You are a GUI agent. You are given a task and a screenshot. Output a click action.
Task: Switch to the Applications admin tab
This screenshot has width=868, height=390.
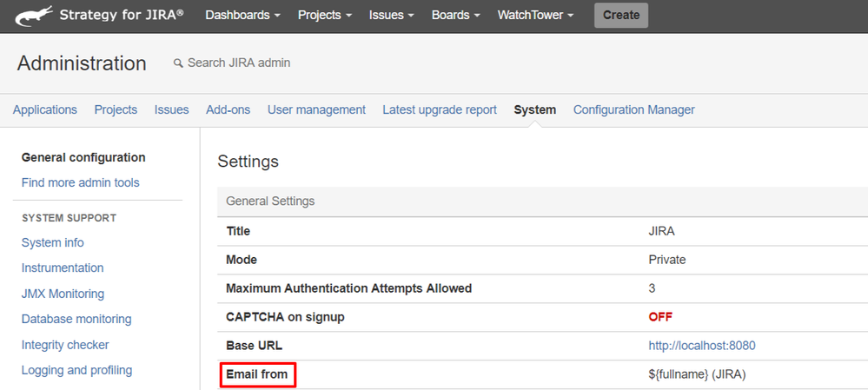pos(45,109)
